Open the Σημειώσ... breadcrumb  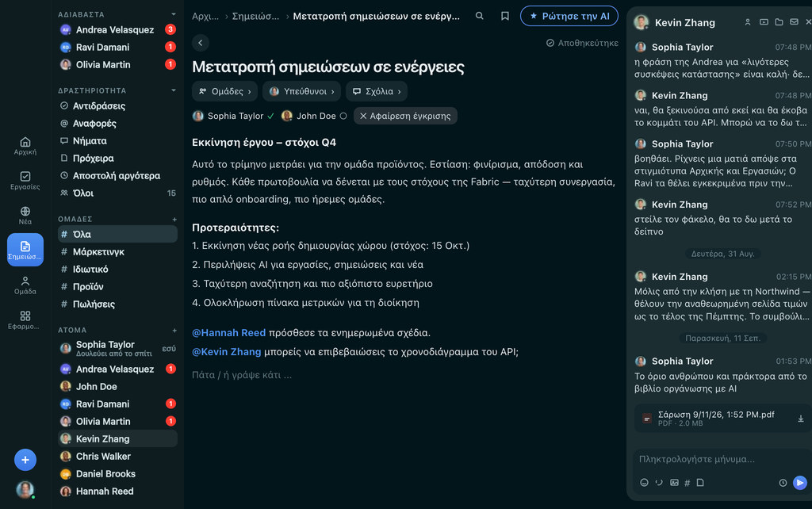click(255, 16)
